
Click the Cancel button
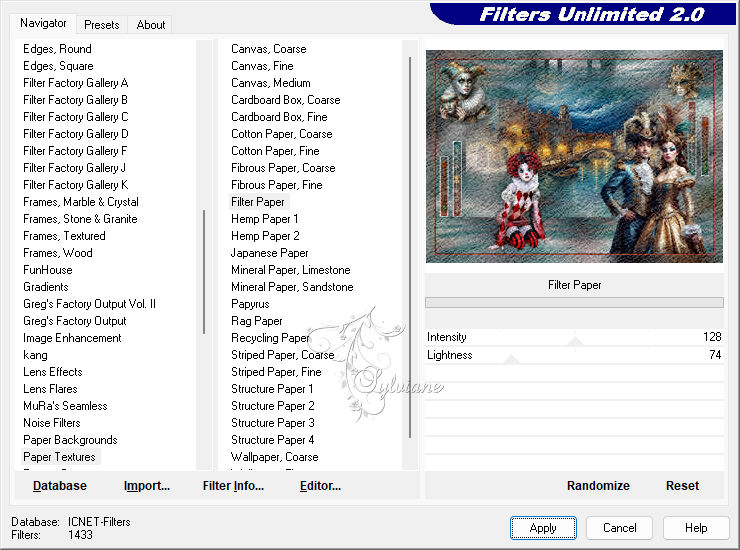619,528
